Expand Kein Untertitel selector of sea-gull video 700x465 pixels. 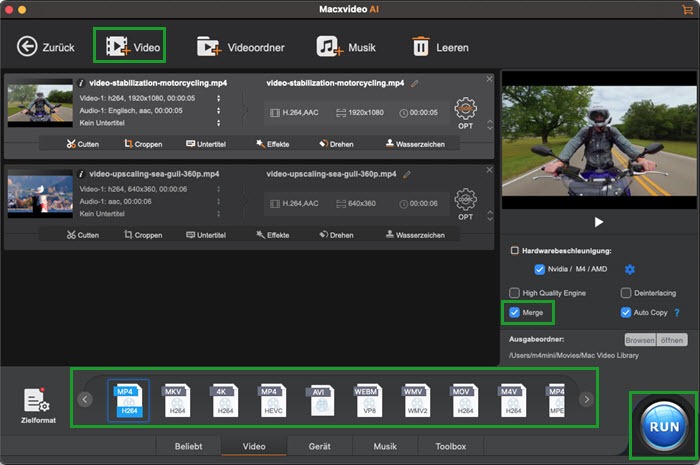218,214
